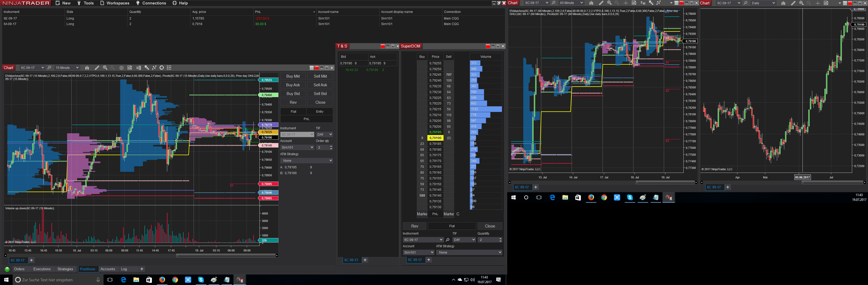Image resolution: width=868 pixels, height=285 pixels.
Task: Show hidden toolbar items in 60 Minute chart
Action: tap(671, 3)
